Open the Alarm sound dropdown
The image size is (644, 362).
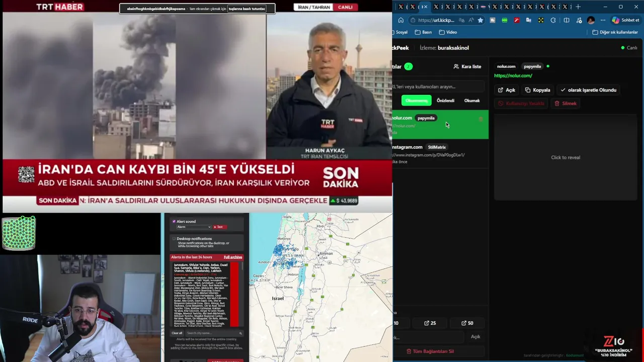pos(193,227)
